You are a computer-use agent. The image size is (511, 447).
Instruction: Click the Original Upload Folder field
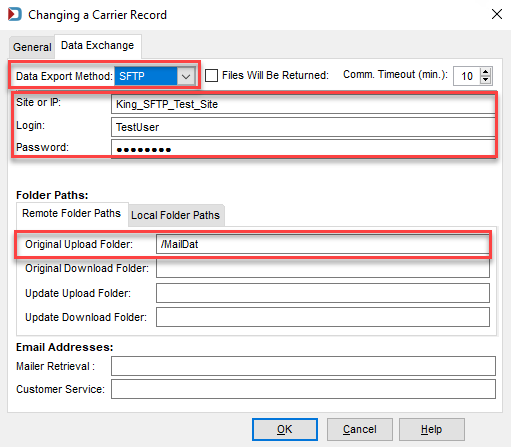(x=323, y=244)
